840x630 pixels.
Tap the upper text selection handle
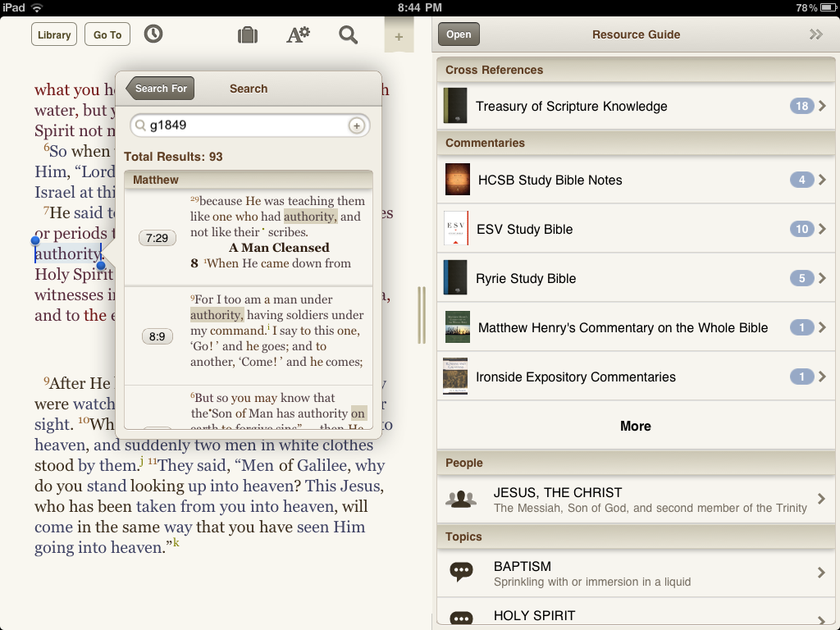[35, 240]
